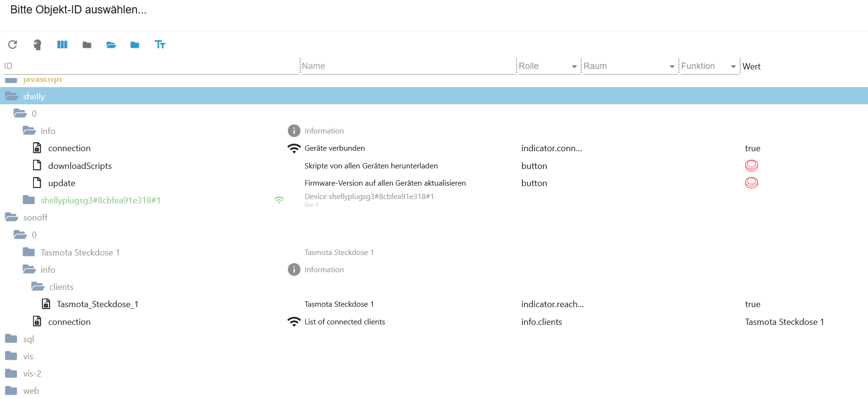Open the Rolle filter dropdown

574,66
